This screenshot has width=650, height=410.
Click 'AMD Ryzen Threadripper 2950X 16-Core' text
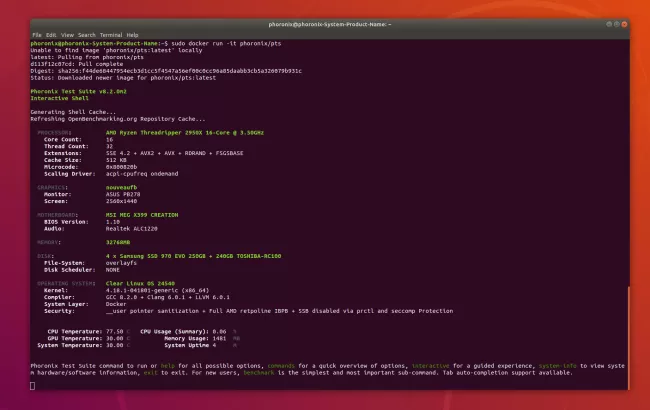(167, 133)
